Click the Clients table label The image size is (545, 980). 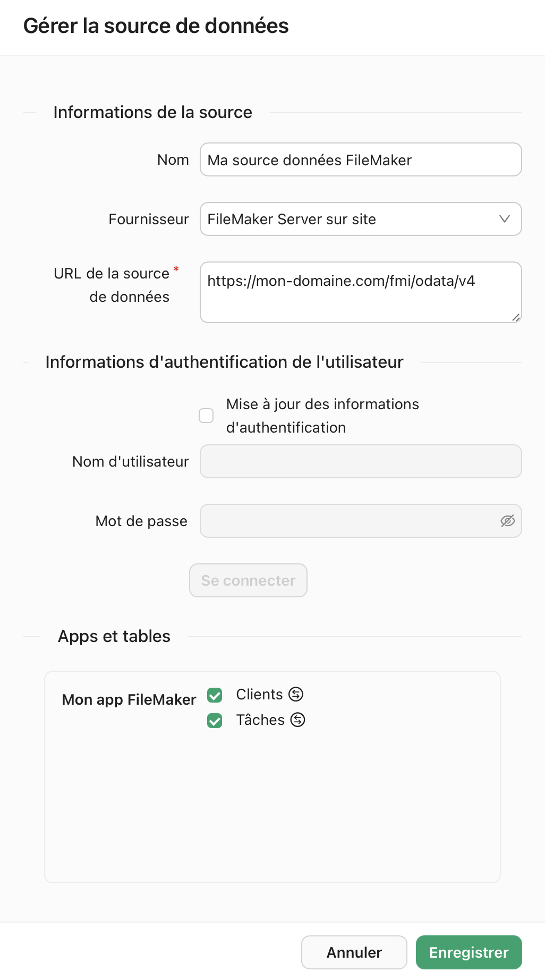259,694
